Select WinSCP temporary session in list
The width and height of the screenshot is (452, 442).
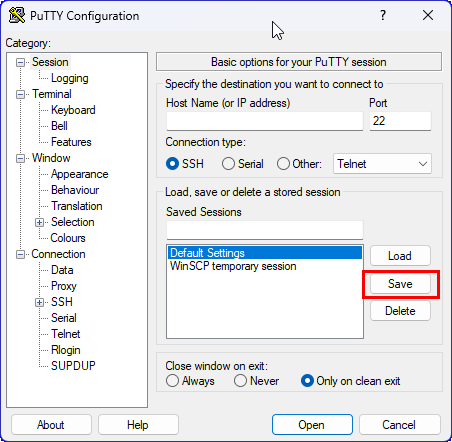[233, 266]
